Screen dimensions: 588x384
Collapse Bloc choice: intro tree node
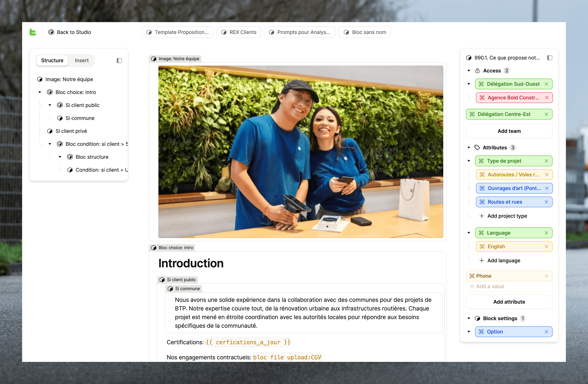pos(40,92)
